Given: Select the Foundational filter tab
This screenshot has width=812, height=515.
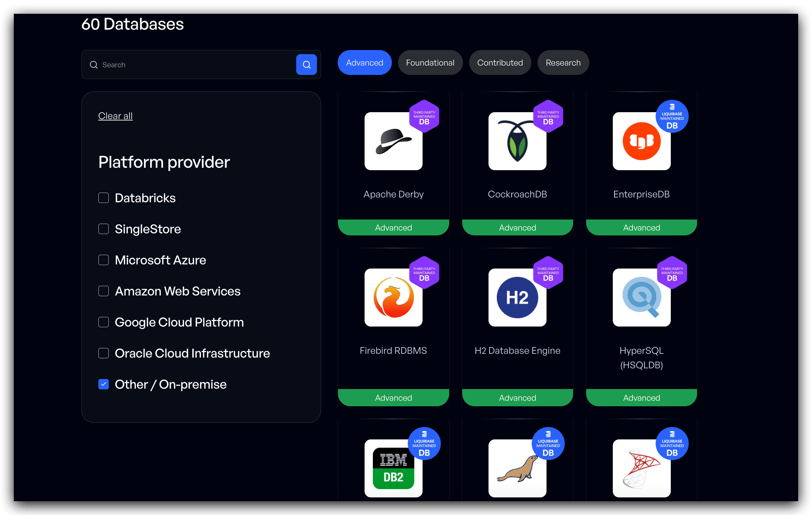Looking at the screenshot, I should (x=430, y=62).
